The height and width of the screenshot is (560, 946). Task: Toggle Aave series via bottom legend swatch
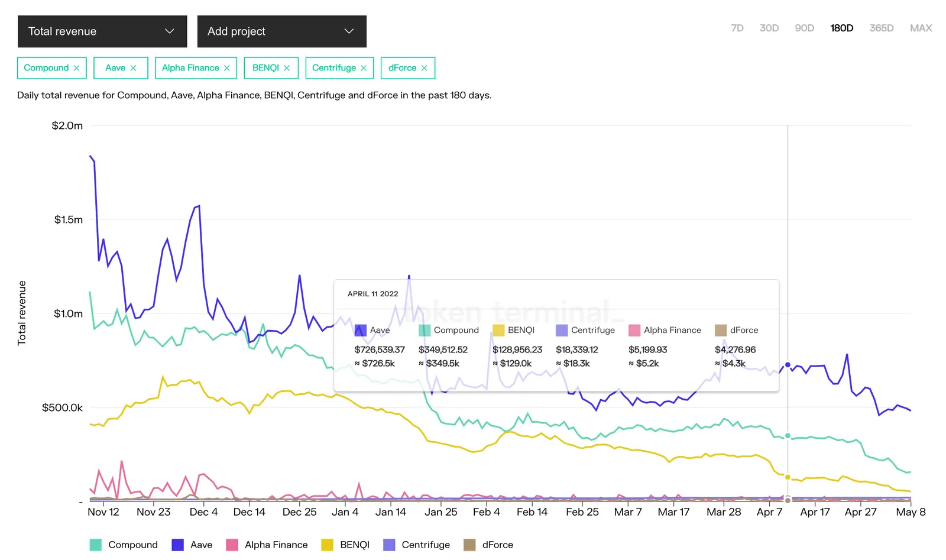(177, 545)
